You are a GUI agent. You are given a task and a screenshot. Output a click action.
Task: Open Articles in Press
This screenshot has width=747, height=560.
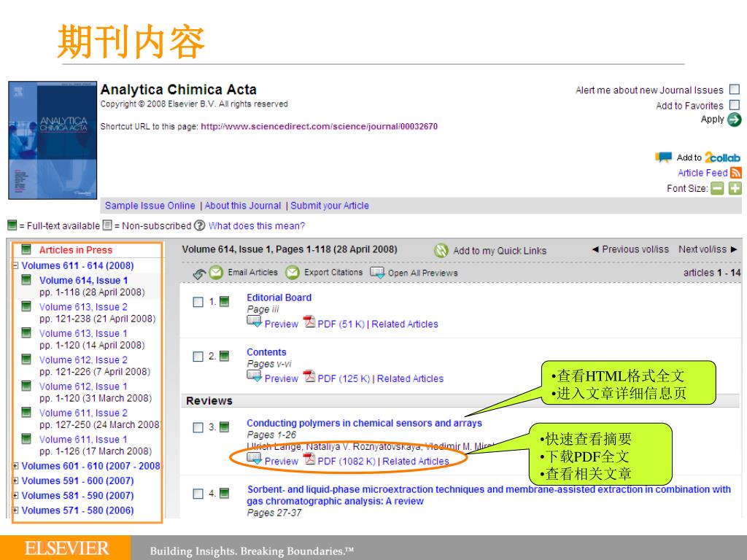(x=76, y=250)
